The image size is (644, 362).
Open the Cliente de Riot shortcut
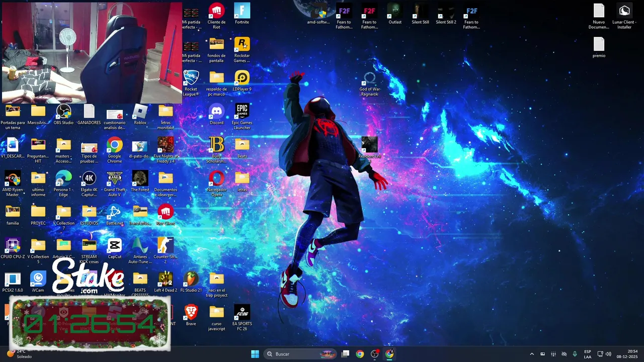[216, 16]
